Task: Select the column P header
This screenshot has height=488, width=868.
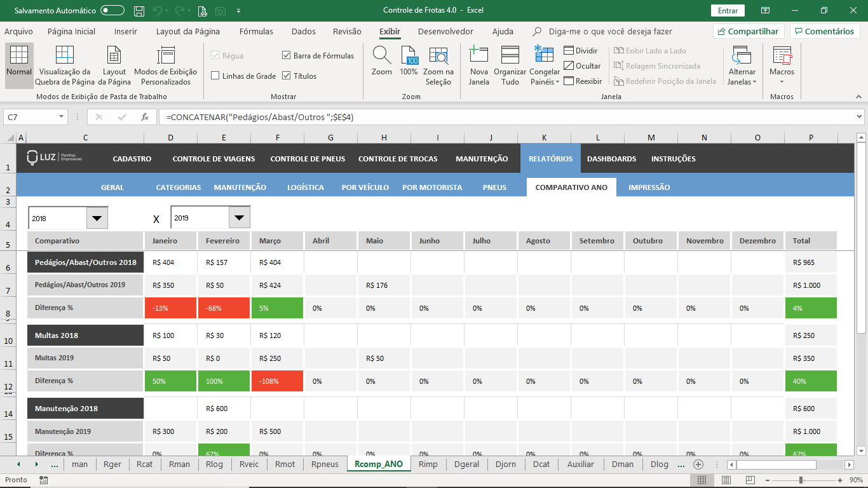Action: click(x=811, y=138)
